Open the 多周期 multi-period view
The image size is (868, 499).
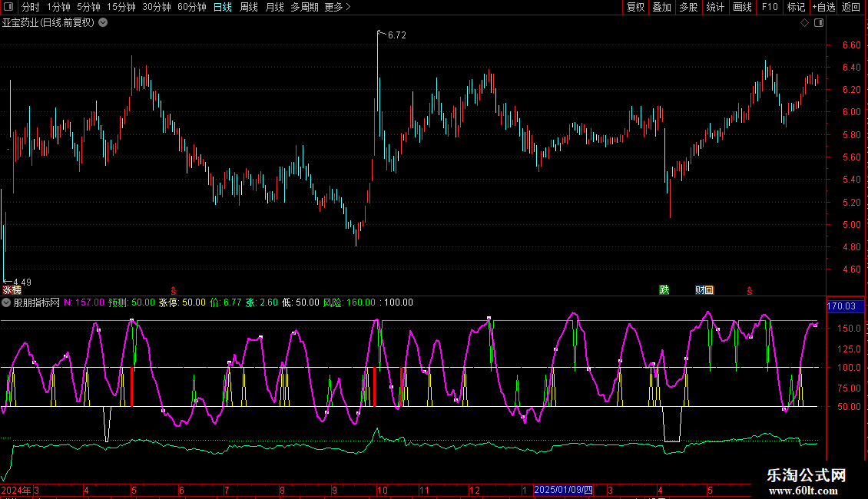tap(304, 7)
